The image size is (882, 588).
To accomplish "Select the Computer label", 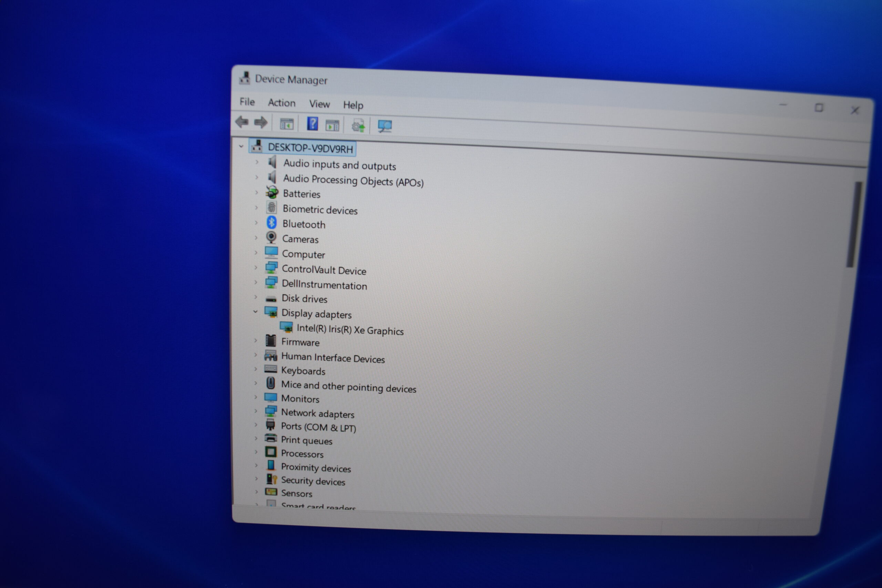I will pos(304,254).
